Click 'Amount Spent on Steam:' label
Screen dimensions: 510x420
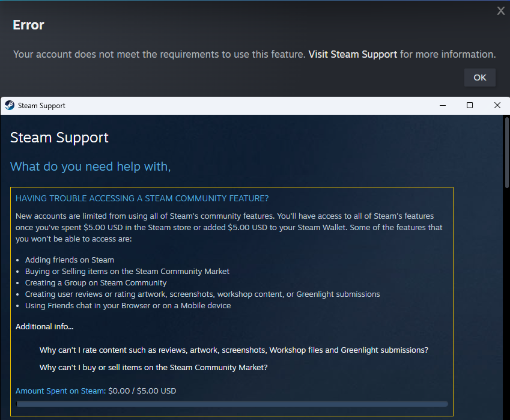pyautogui.click(x=61, y=391)
